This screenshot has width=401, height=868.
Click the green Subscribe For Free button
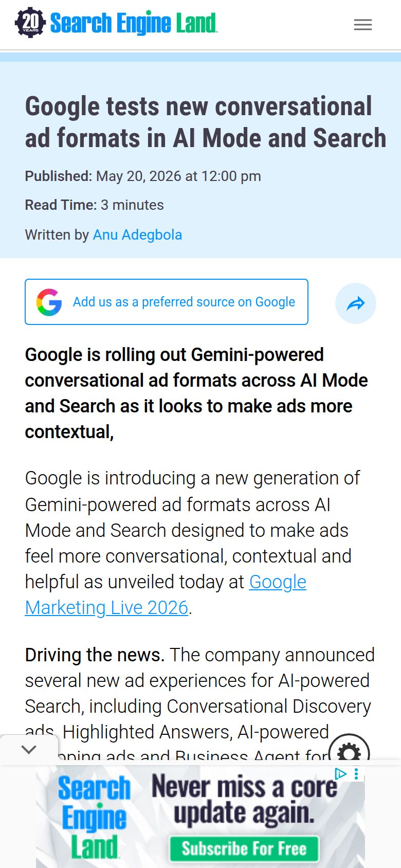tap(244, 848)
